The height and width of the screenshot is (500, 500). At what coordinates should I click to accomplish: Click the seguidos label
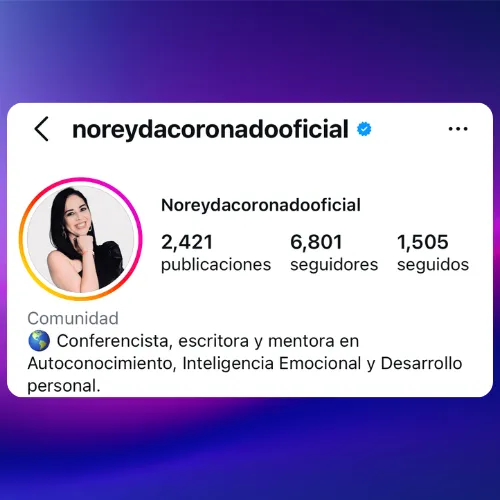point(433,265)
